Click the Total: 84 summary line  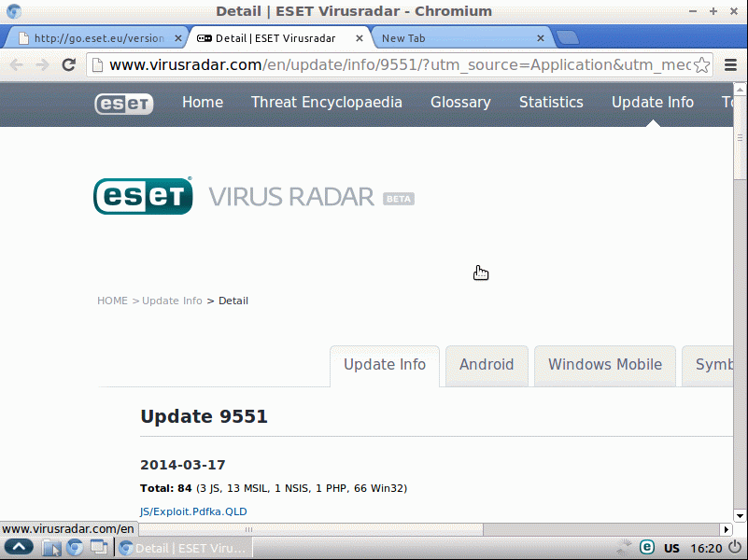274,488
